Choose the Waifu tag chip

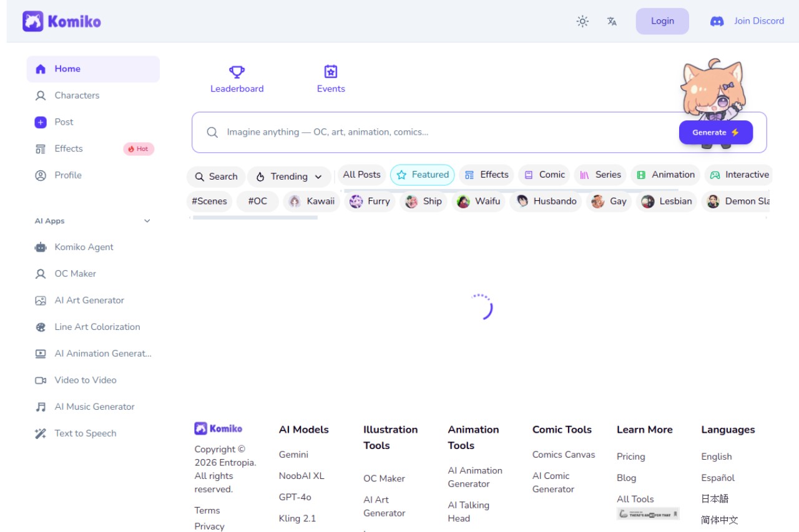tap(479, 201)
